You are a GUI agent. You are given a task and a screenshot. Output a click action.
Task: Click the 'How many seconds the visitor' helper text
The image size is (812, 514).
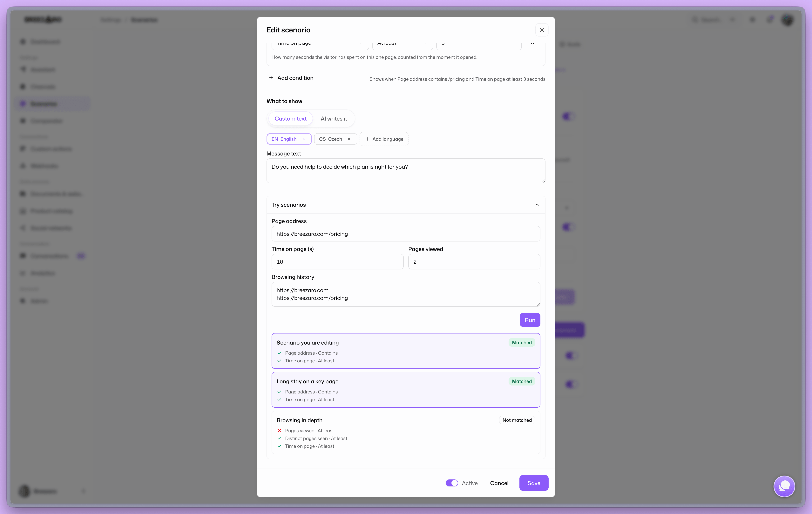coord(374,57)
